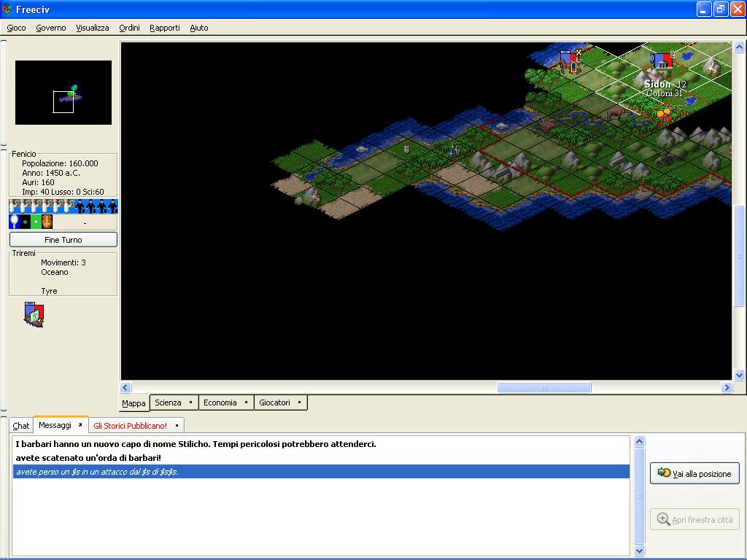The width and height of the screenshot is (747, 560).
Task: Open the Ordini menu
Action: coord(129,28)
